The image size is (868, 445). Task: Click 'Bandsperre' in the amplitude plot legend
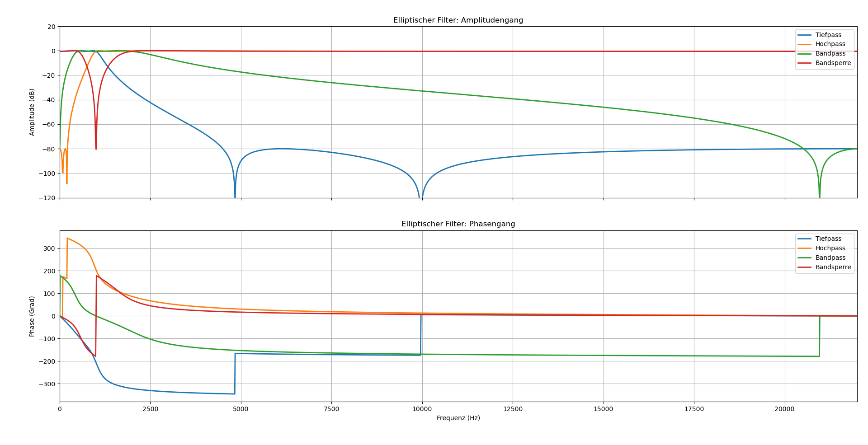coord(833,63)
